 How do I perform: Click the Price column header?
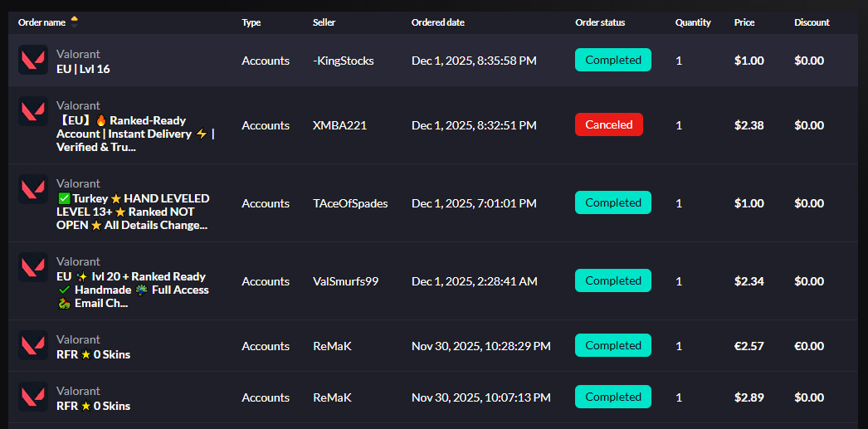tap(744, 22)
